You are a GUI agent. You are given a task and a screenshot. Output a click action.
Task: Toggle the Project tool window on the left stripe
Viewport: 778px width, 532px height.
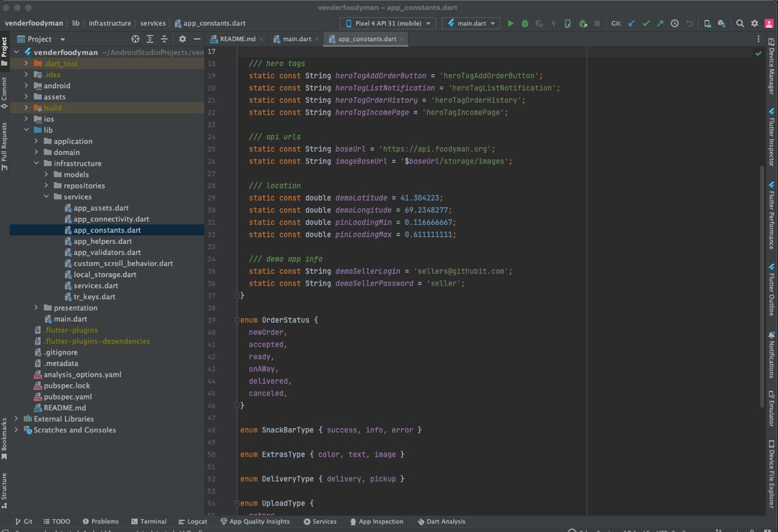[x=4, y=51]
